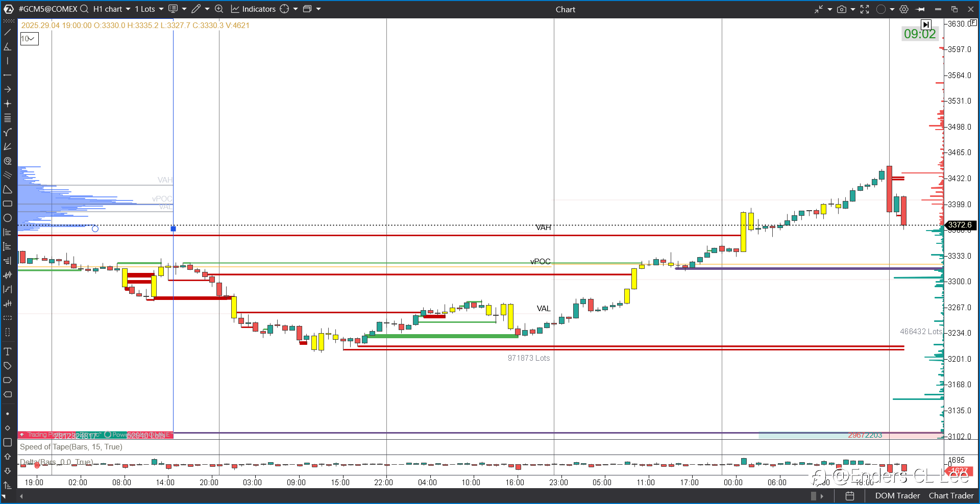
Task: Toggle the pin window icon
Action: tap(920, 9)
